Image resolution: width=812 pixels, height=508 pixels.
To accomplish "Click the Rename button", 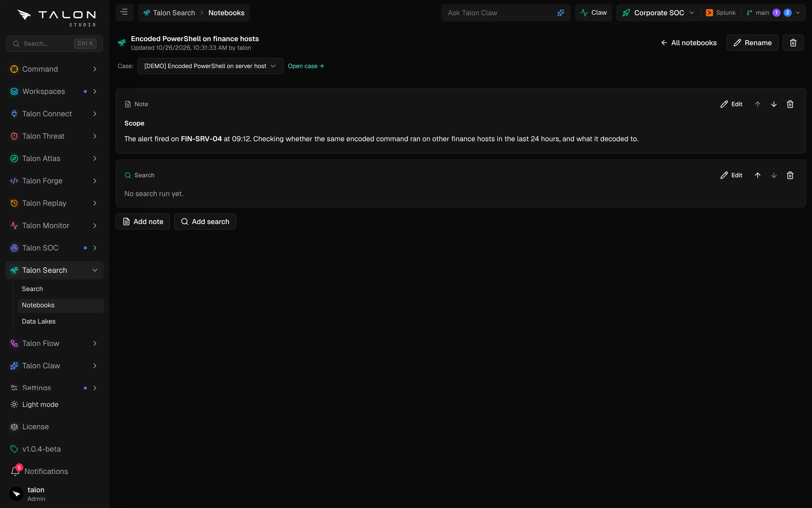I will pos(752,43).
